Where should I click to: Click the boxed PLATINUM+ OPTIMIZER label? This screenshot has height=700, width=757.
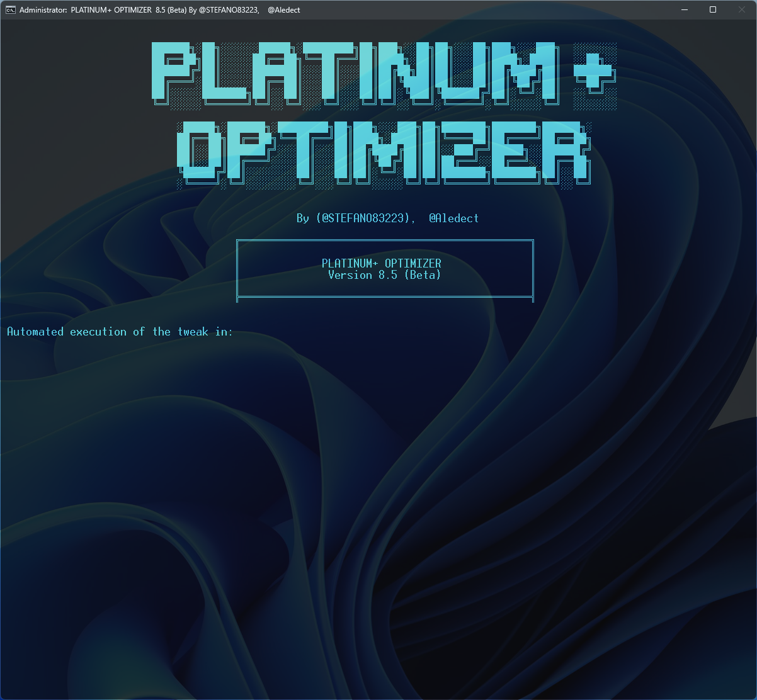380,263
